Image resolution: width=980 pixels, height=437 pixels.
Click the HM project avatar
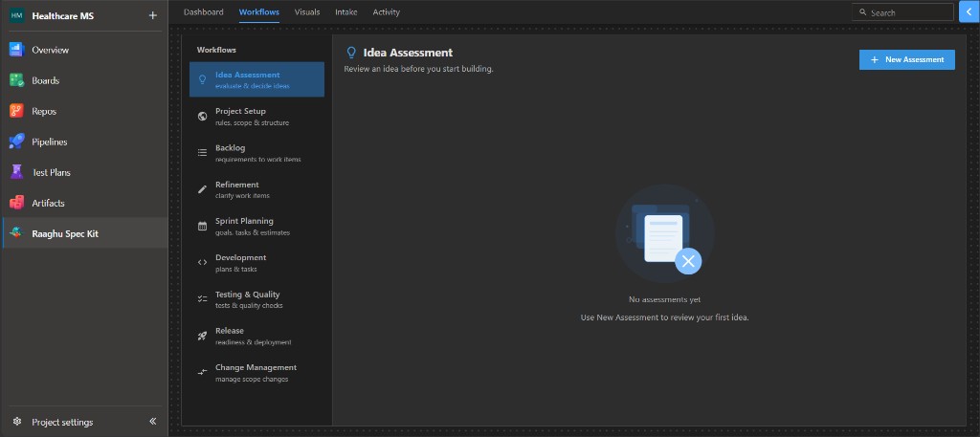pos(16,16)
